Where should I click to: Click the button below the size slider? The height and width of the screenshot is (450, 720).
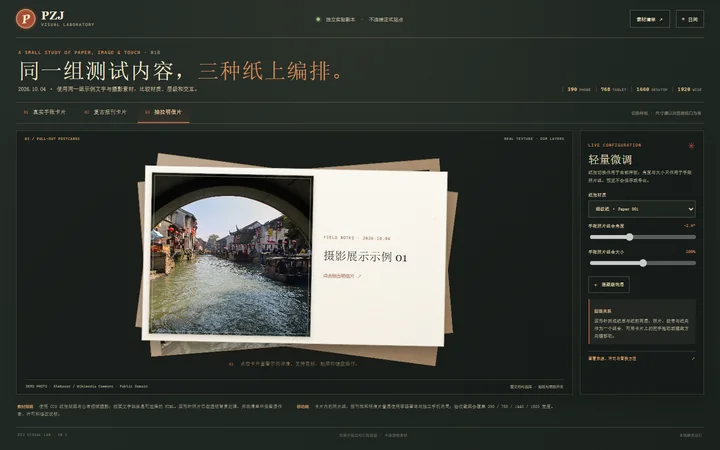point(608,285)
